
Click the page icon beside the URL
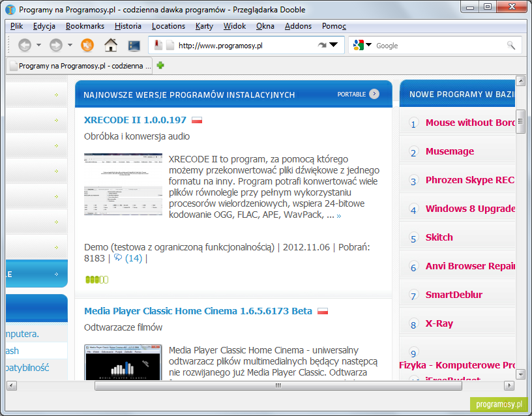tap(170, 45)
